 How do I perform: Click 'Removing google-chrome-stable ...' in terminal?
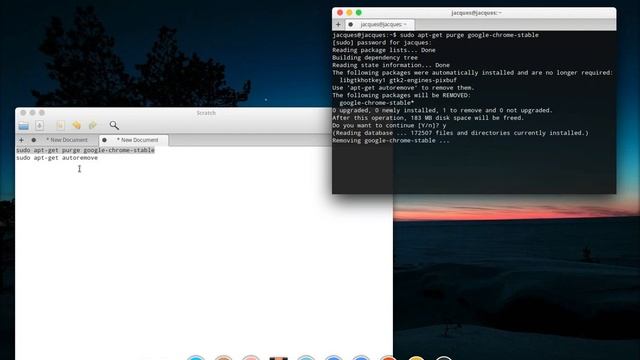pos(391,140)
